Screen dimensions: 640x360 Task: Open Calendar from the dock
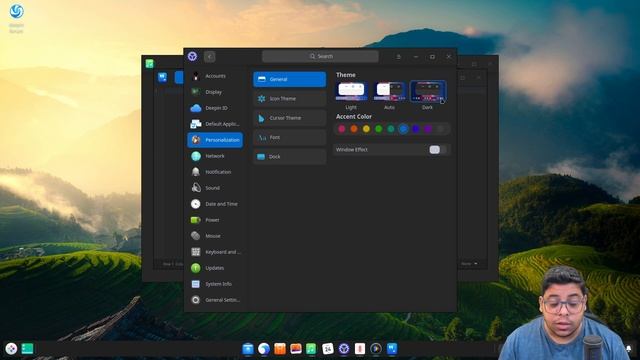coord(328,349)
